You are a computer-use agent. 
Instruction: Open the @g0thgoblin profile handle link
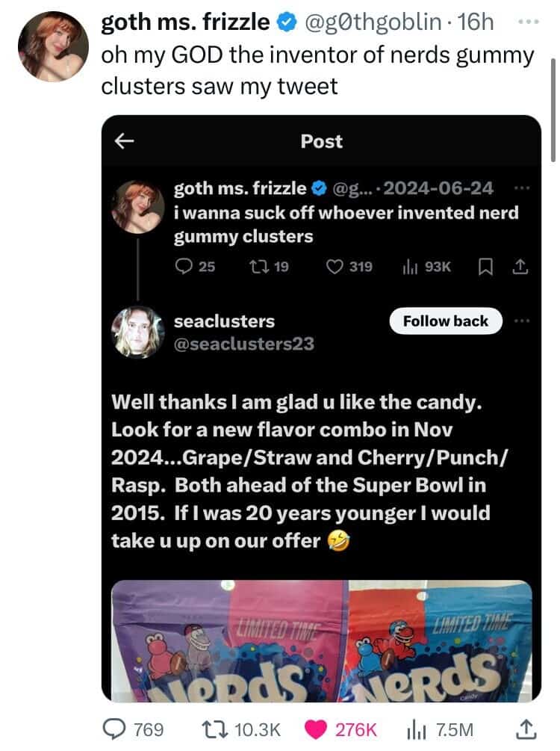pyautogui.click(x=373, y=22)
